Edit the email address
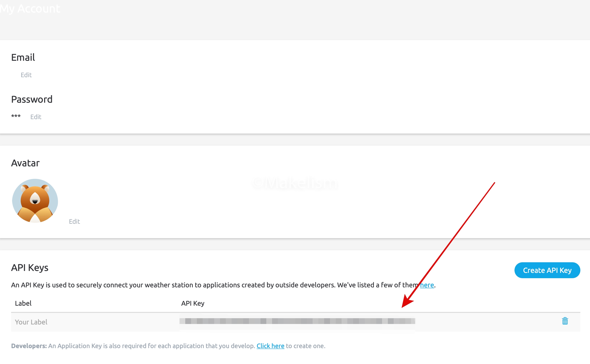The image size is (590, 364). click(26, 75)
